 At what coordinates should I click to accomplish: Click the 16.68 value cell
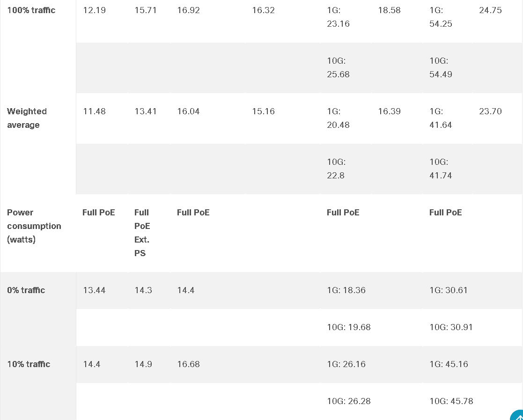coord(188,364)
